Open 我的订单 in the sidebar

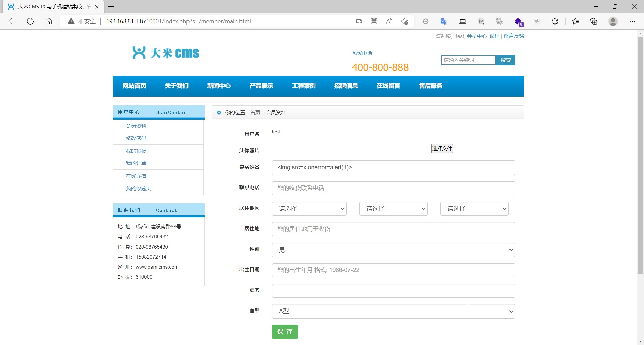[x=136, y=163]
